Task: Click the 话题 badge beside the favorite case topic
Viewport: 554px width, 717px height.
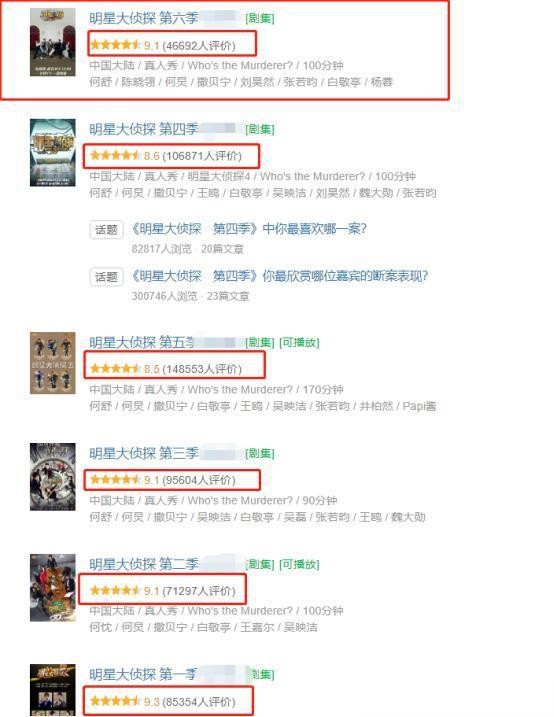Action: [x=107, y=230]
